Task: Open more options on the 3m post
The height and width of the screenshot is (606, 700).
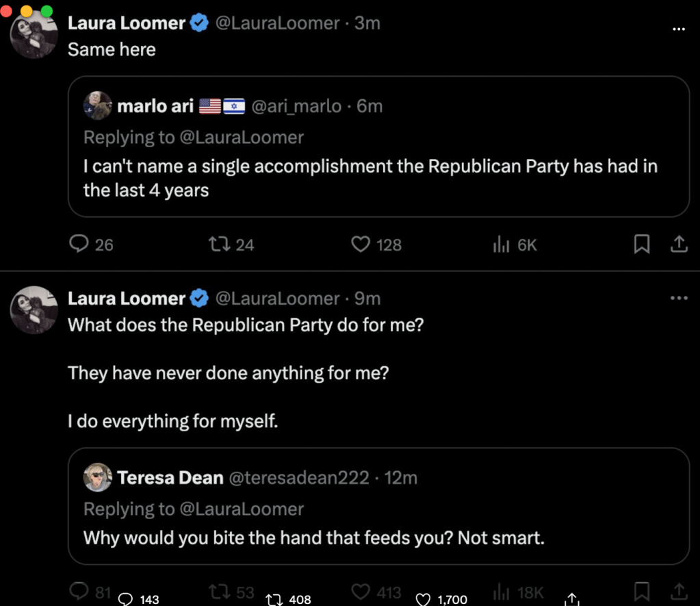Action: 678,29
